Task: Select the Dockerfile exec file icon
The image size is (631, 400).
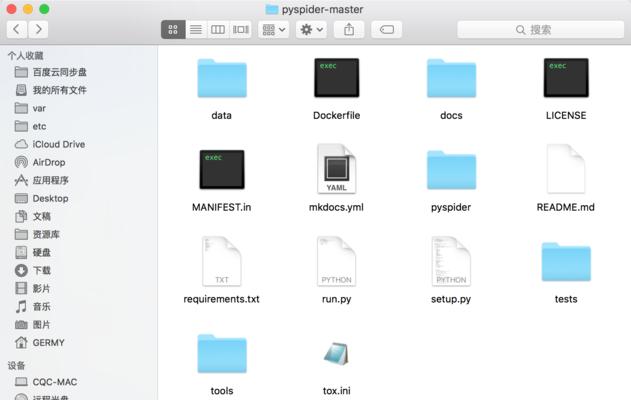Action: (336, 78)
